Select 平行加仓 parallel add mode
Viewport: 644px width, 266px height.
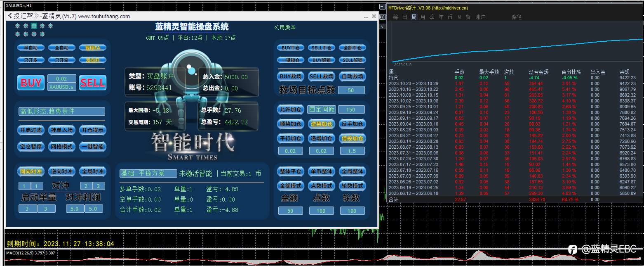coord(291,138)
